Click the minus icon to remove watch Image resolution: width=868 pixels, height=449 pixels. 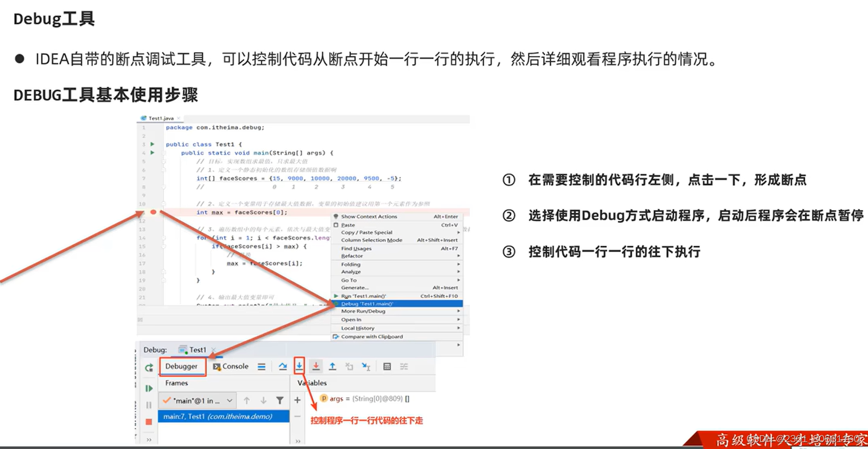pos(298,417)
